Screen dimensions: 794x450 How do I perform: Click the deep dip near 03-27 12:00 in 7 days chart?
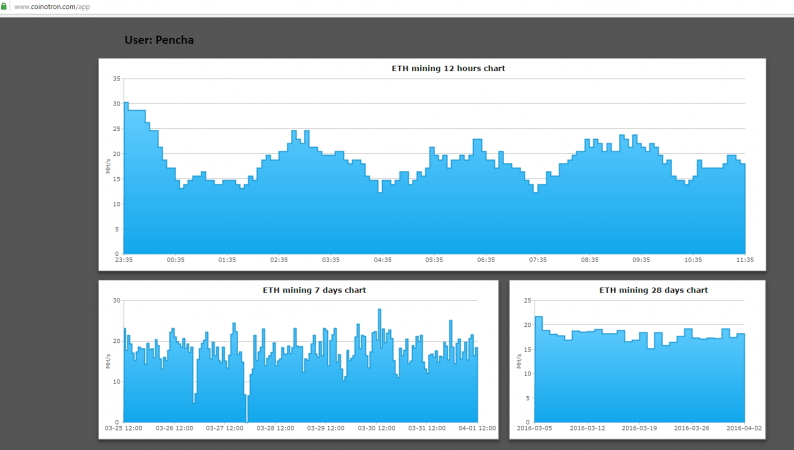[247, 407]
